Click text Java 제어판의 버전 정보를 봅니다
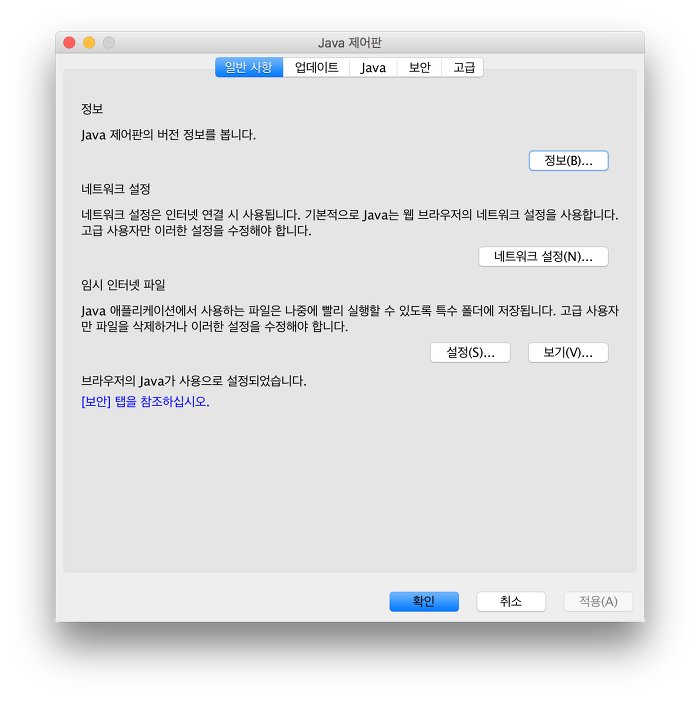Viewport: 700px width, 701px height. pyautogui.click(x=169, y=135)
